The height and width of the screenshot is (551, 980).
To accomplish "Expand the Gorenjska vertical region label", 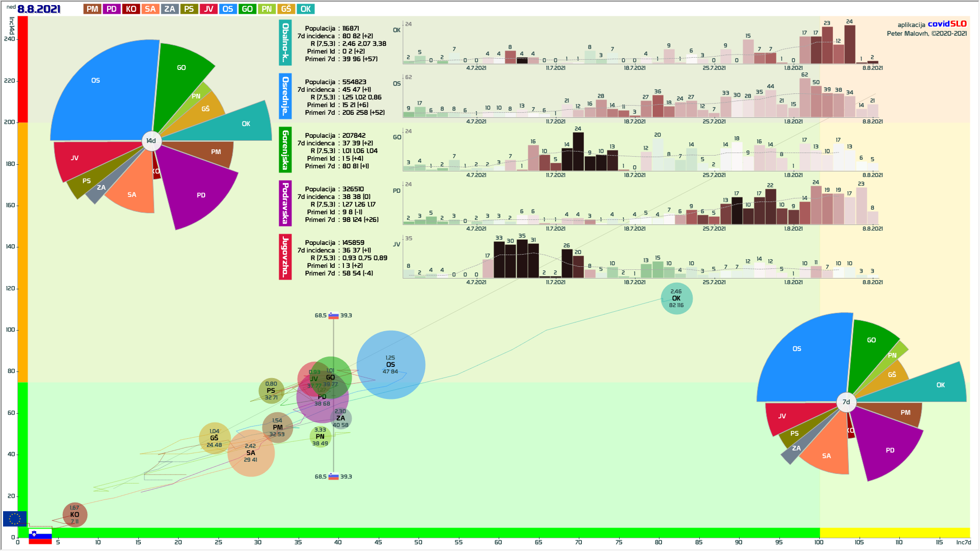I will tap(285, 150).
